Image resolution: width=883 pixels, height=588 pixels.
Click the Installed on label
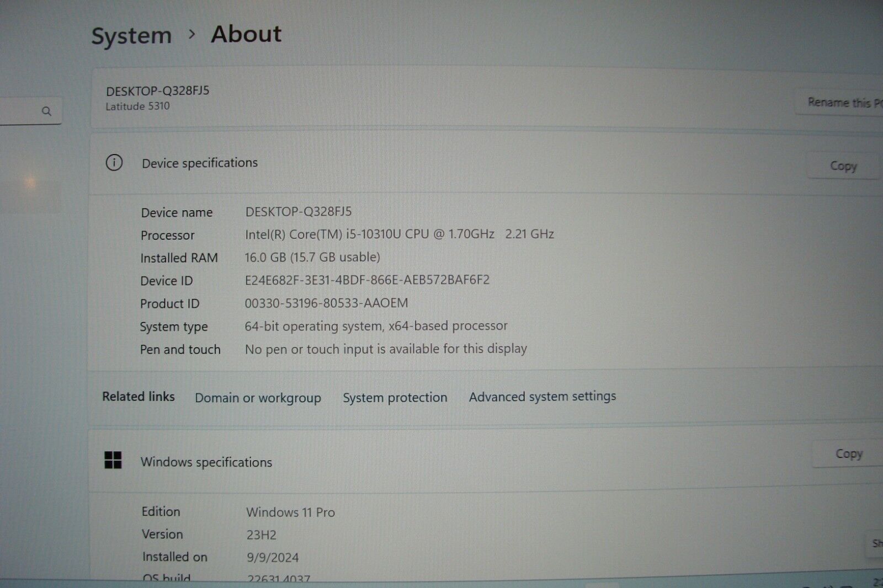(174, 557)
